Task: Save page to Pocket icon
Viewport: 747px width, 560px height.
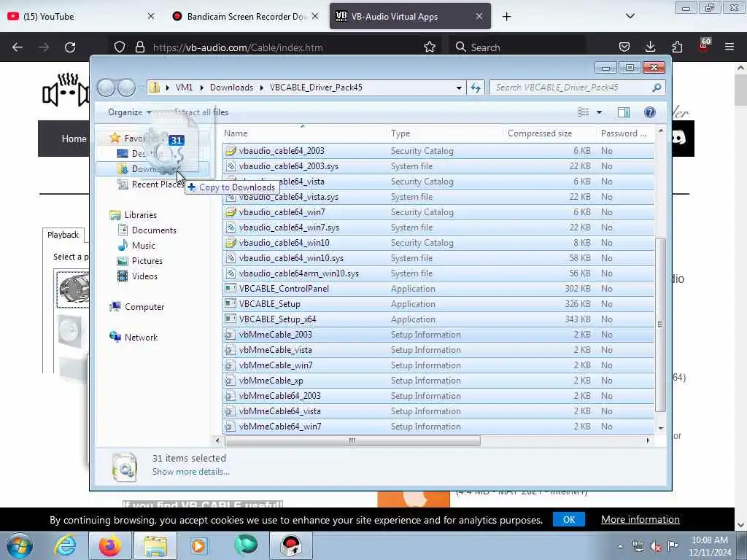Action: pyautogui.click(x=624, y=47)
